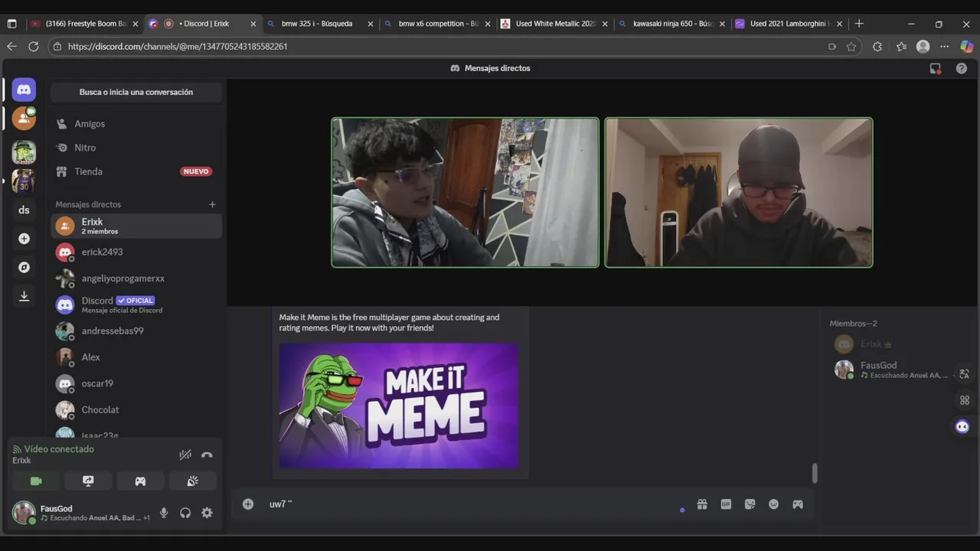Open browser settings and more menu

pos(944,47)
